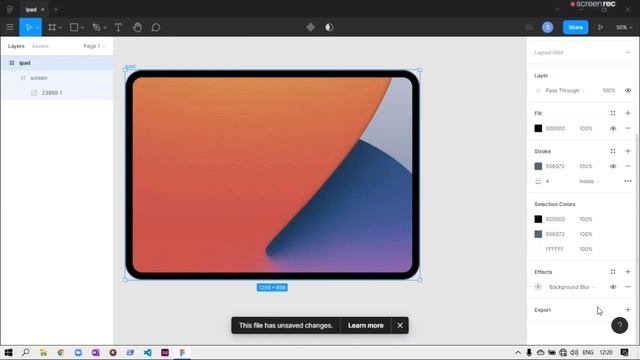Select the 23869 1 image layer
This screenshot has width=640, height=360.
click(57, 93)
